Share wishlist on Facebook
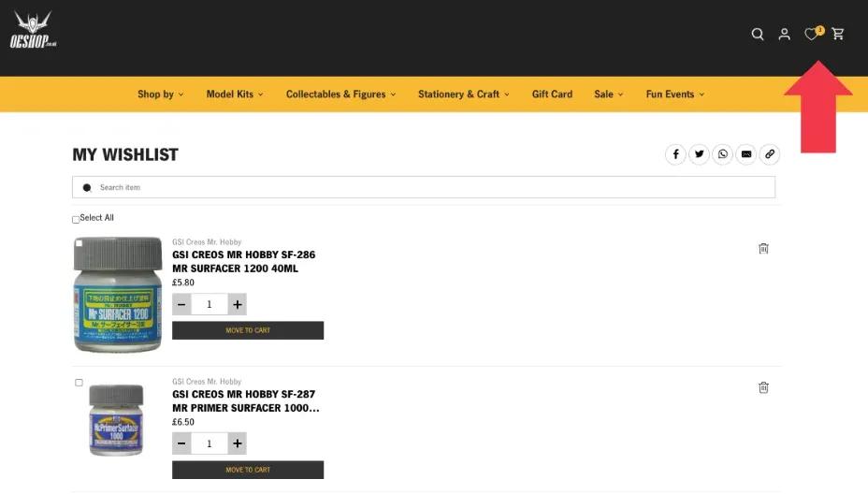 tap(675, 154)
